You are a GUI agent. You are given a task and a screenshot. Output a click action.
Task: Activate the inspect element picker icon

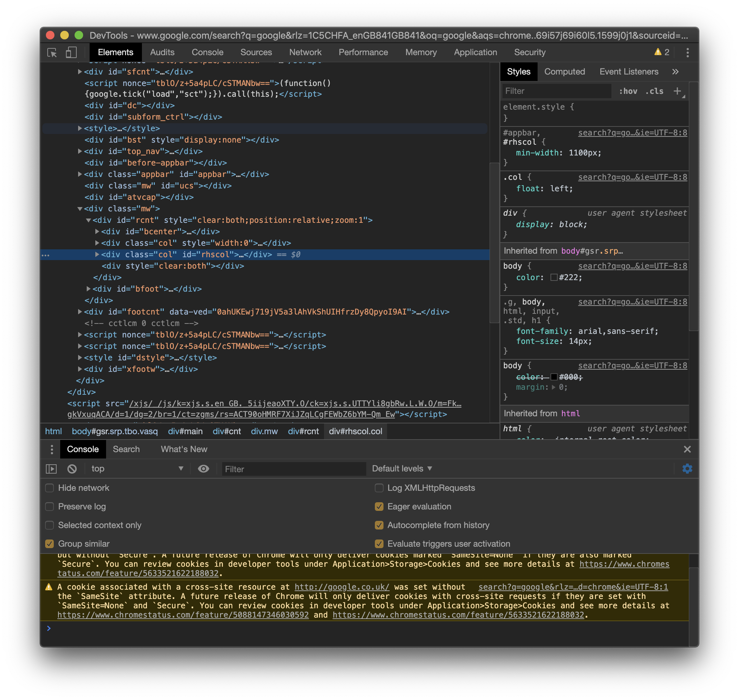(52, 53)
